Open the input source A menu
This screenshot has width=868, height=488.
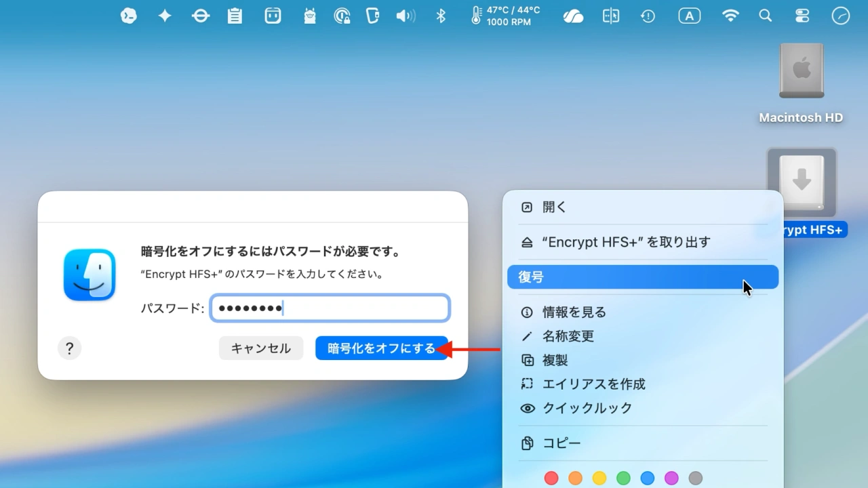click(690, 16)
